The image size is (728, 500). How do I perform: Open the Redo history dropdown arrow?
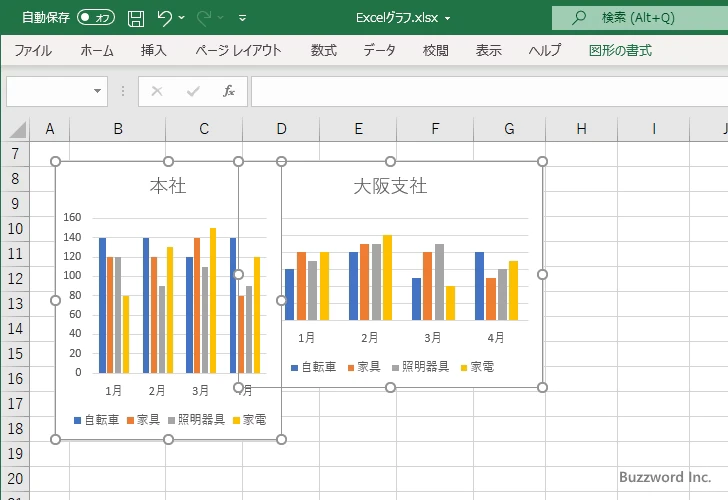[221, 18]
